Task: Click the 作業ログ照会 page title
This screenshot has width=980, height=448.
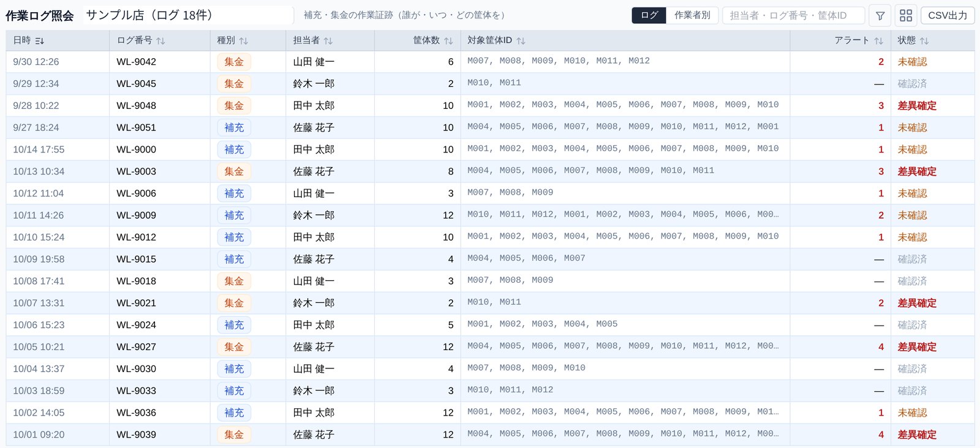Action: click(39, 16)
